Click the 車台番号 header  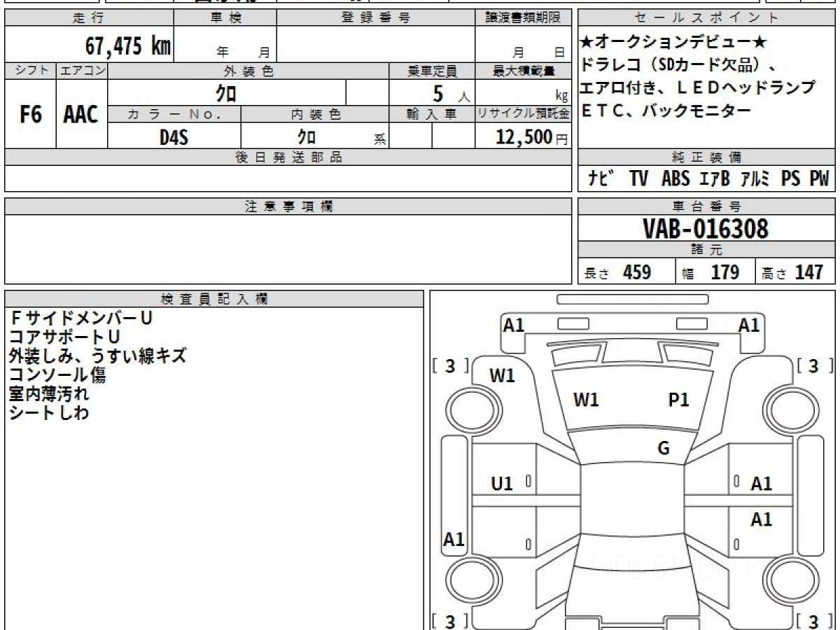706,206
